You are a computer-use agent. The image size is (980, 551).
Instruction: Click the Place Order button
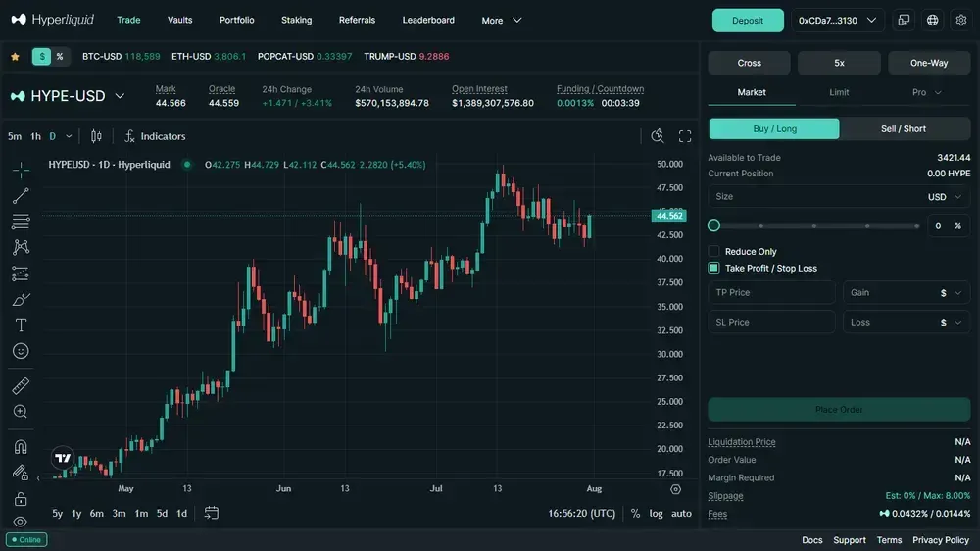tap(839, 410)
